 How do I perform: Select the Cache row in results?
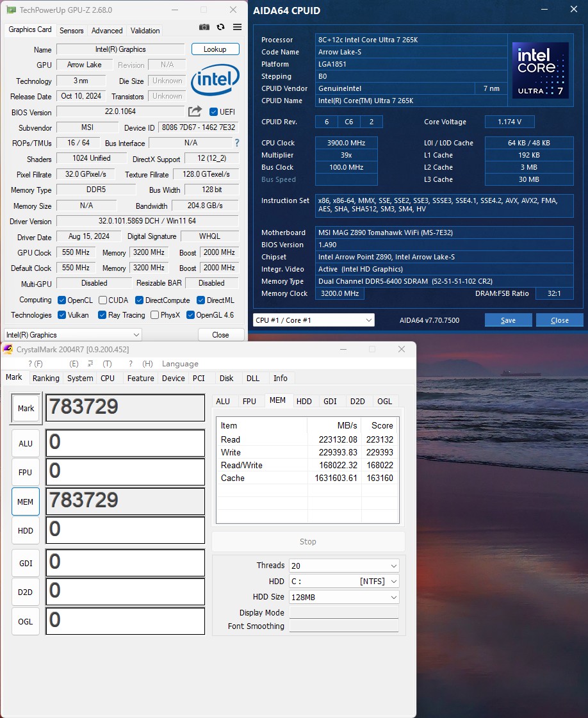click(x=307, y=478)
